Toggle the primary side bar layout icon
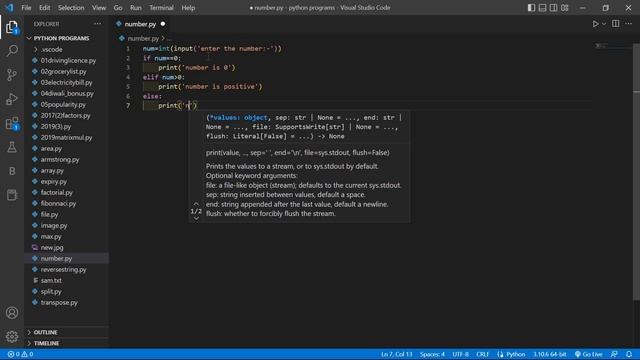This screenshot has height=360, width=640. click(531, 8)
